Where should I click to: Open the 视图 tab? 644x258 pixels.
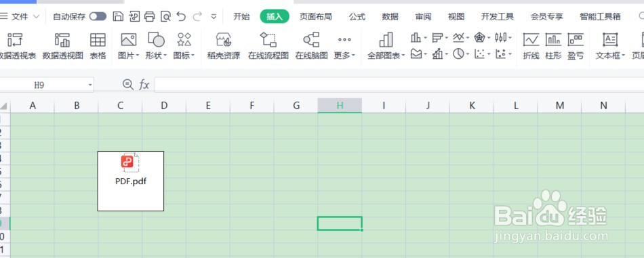click(456, 16)
